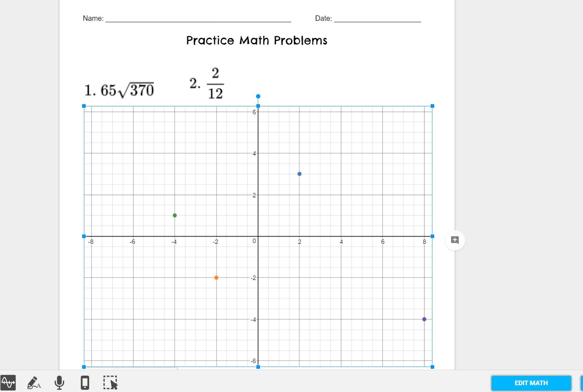This screenshot has height=392, width=583.
Task: Activate the screenshot selection tool
Action: coord(110,383)
